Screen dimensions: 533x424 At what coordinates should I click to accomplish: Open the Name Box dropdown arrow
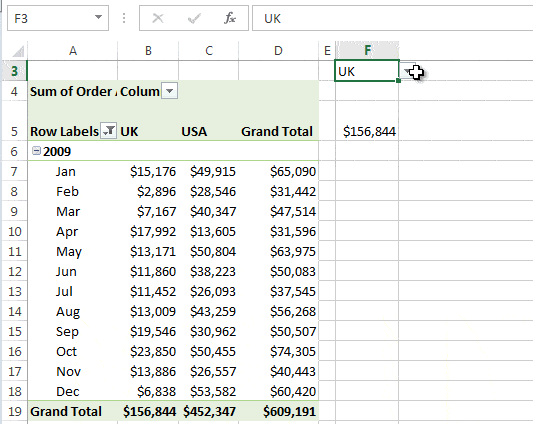(98, 17)
